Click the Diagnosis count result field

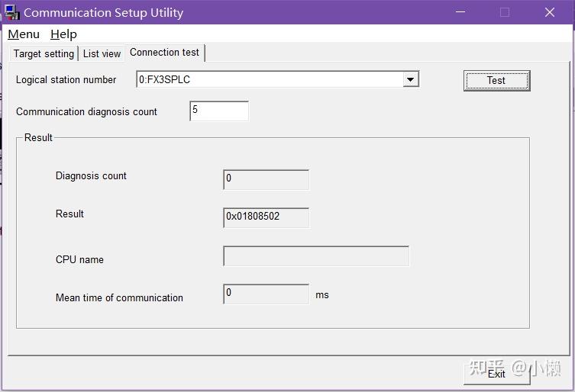(266, 179)
